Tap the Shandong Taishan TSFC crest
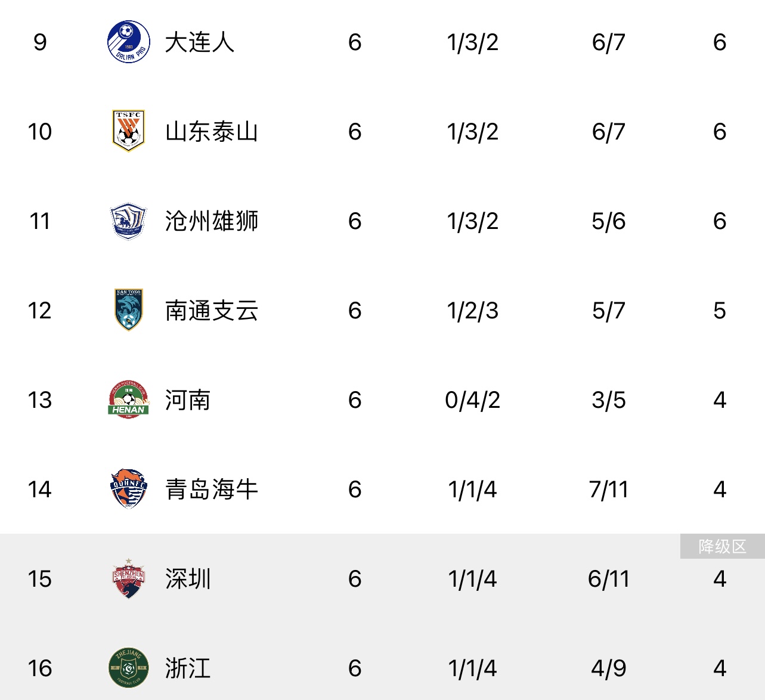The image size is (765, 700). click(x=128, y=131)
